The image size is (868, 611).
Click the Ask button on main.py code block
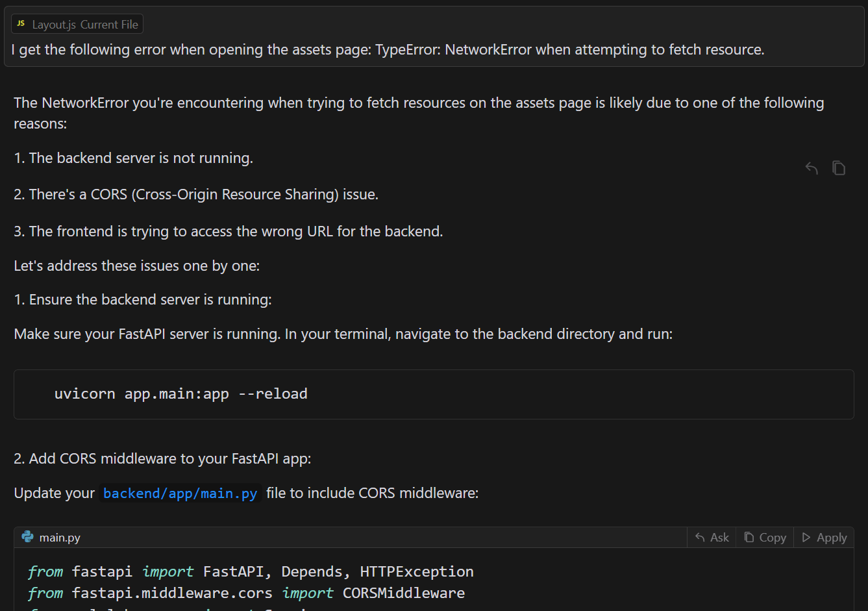pos(712,538)
